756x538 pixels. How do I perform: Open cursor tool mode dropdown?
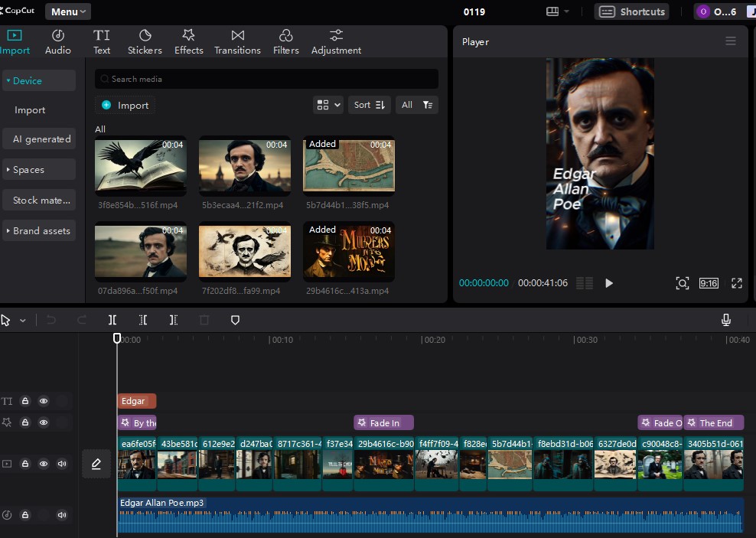point(23,320)
